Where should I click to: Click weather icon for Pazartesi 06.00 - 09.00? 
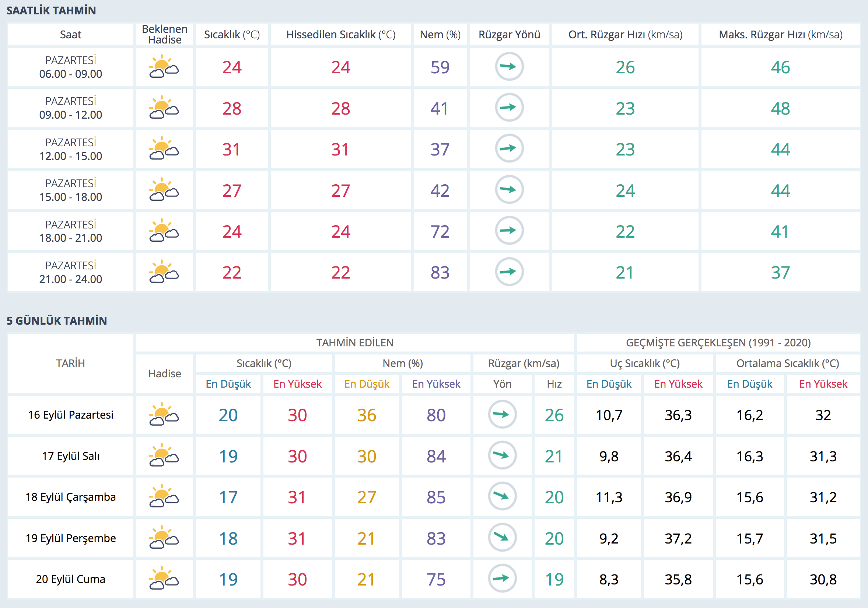(x=164, y=67)
